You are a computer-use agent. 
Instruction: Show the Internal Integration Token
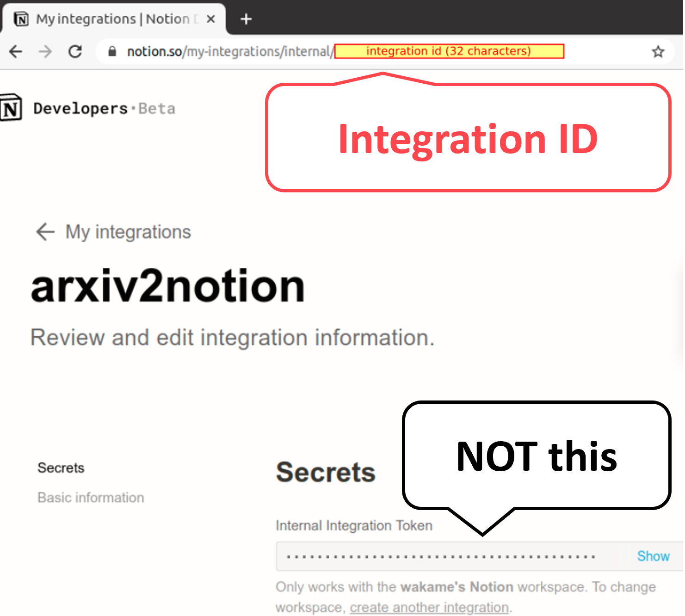[x=653, y=556]
